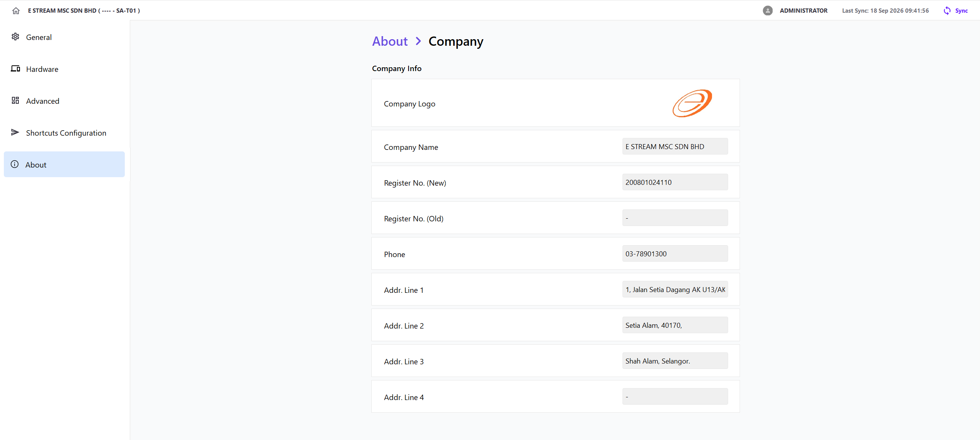Open the Hardware settings section

click(x=65, y=69)
